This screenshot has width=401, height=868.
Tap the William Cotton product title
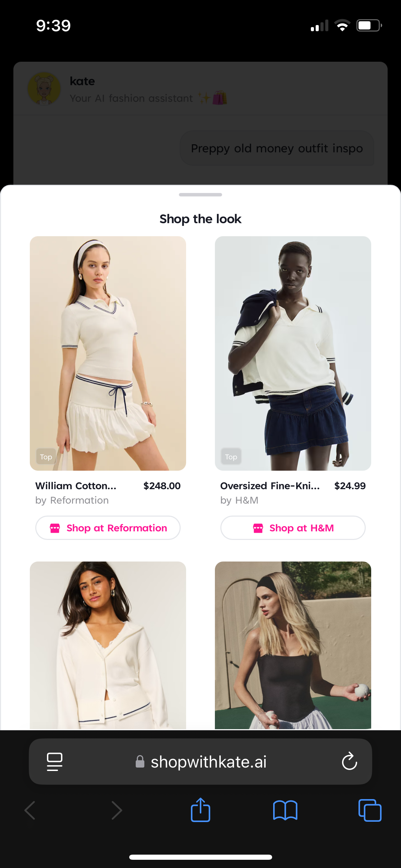pos(76,486)
